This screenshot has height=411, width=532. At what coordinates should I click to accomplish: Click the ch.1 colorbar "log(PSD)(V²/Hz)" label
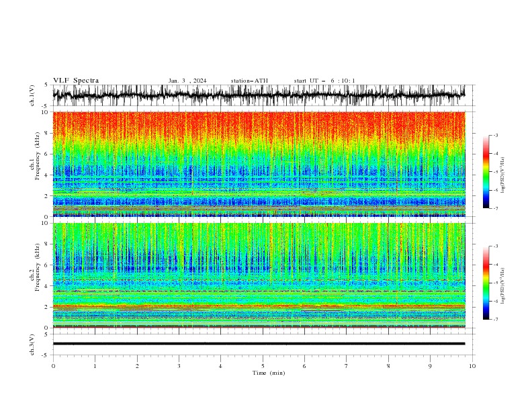(503, 175)
